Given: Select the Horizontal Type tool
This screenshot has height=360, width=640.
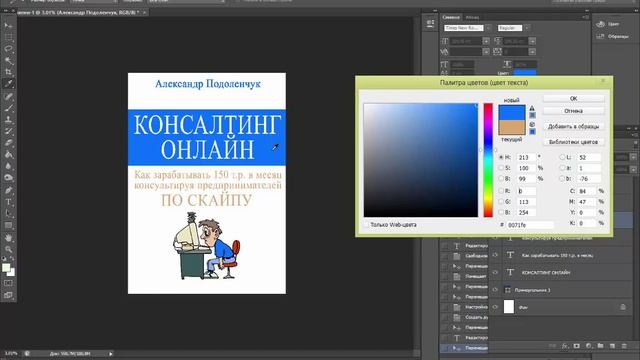Looking at the screenshot, I should click(x=8, y=202).
